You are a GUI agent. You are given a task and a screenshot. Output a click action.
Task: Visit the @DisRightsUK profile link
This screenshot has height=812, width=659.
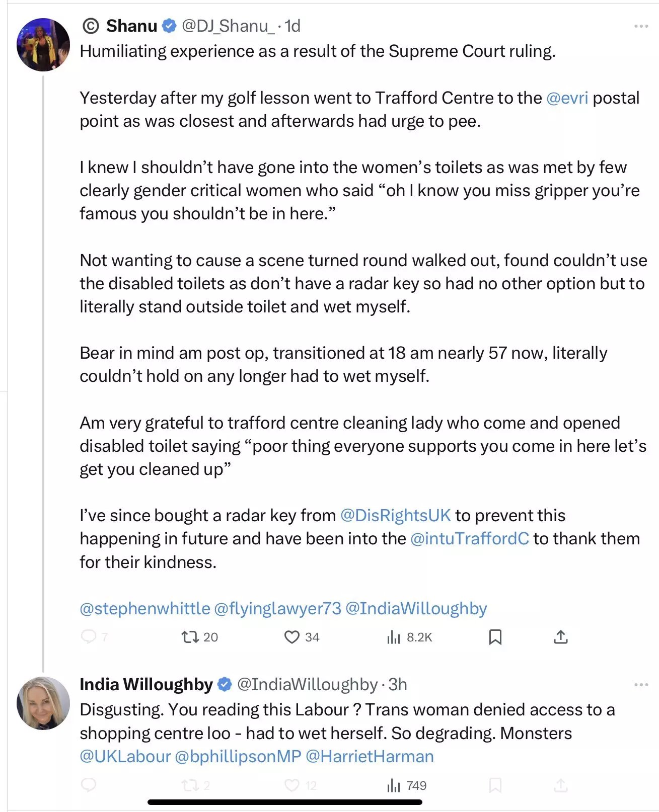396,515
